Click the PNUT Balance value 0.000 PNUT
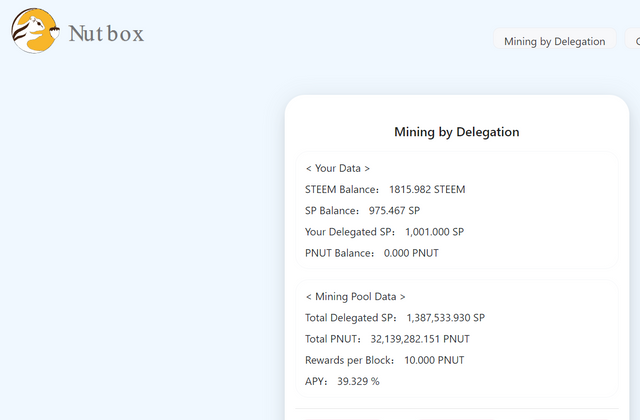 pyautogui.click(x=411, y=253)
